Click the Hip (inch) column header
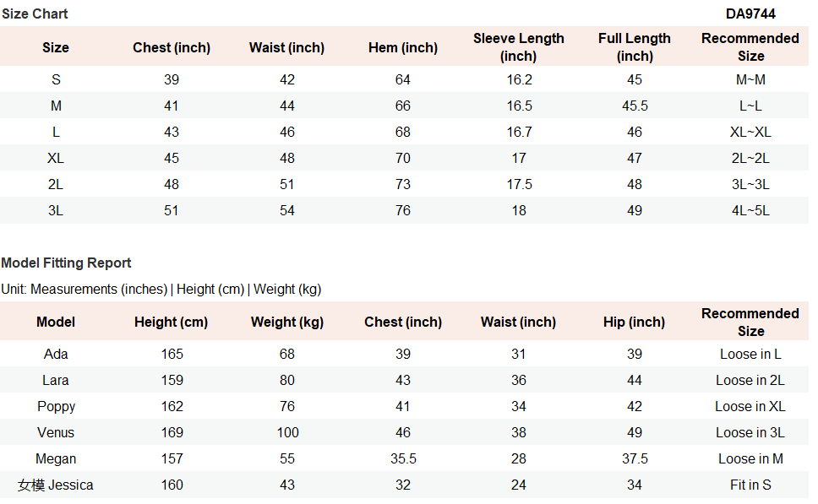818x504 pixels. click(x=634, y=322)
